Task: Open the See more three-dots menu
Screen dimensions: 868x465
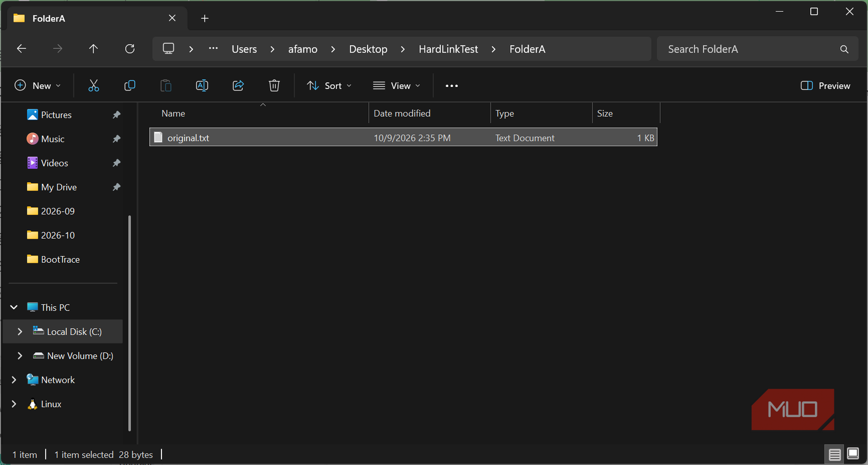Action: (451, 86)
